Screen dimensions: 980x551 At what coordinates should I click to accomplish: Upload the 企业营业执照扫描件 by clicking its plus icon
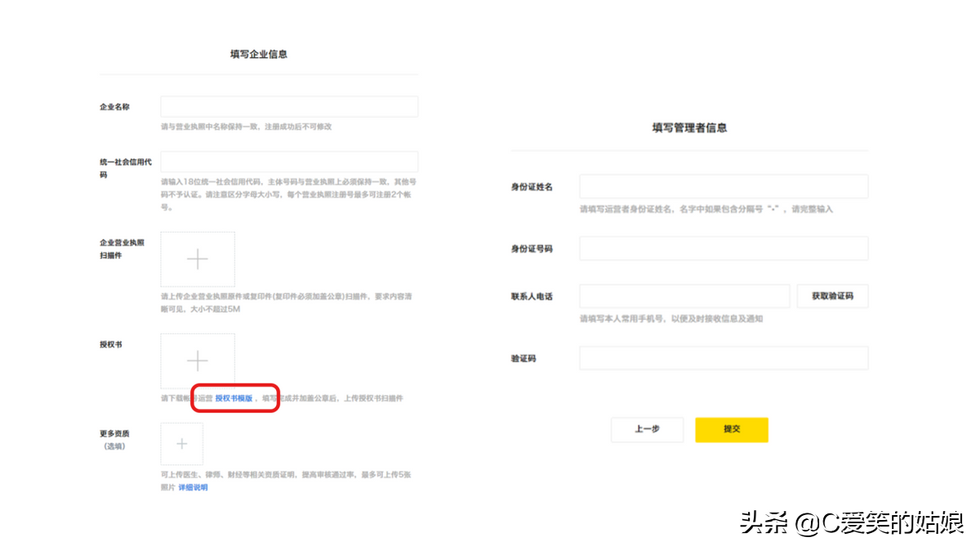pyautogui.click(x=197, y=260)
